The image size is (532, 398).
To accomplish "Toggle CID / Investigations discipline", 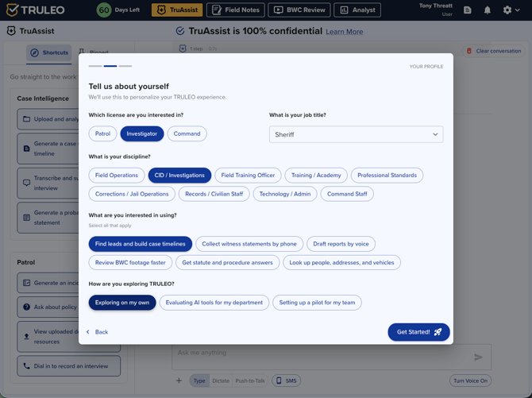I will (179, 176).
